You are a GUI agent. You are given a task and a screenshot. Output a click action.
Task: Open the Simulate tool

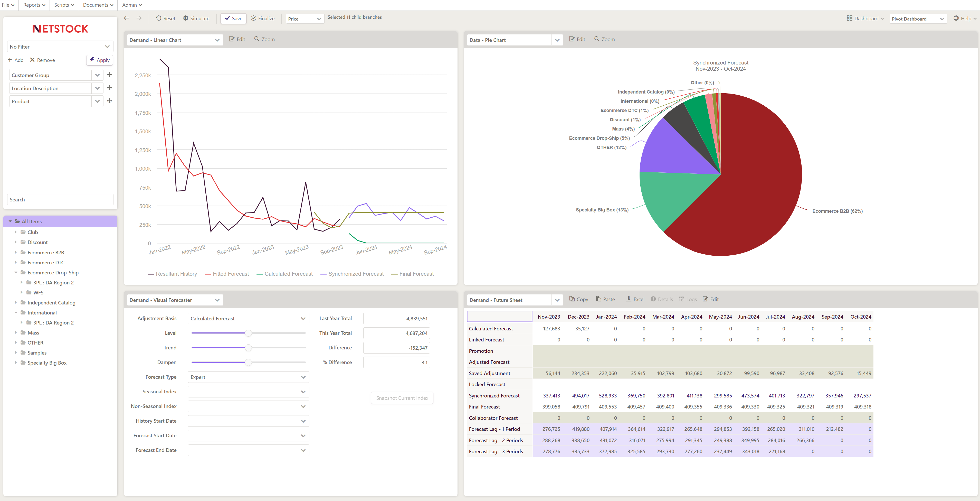[x=196, y=18]
